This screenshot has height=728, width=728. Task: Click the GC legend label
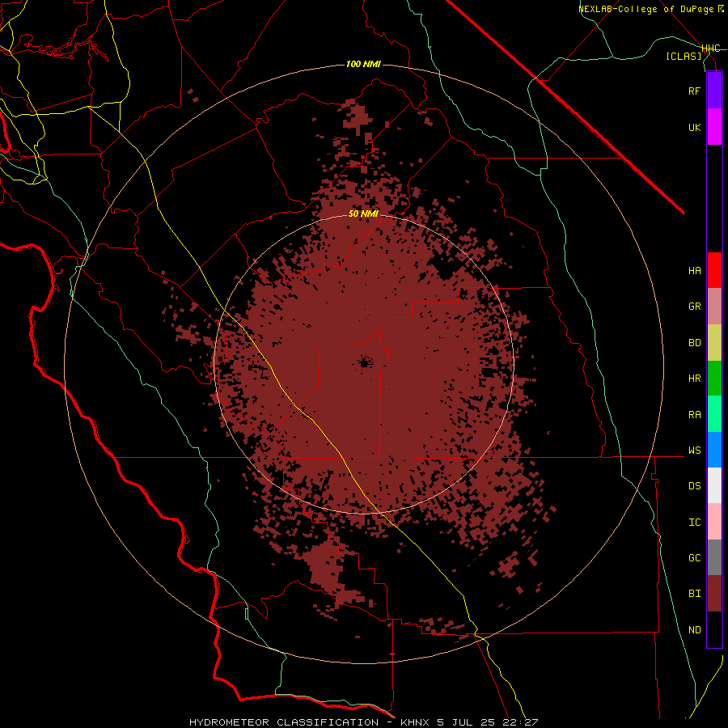click(695, 558)
